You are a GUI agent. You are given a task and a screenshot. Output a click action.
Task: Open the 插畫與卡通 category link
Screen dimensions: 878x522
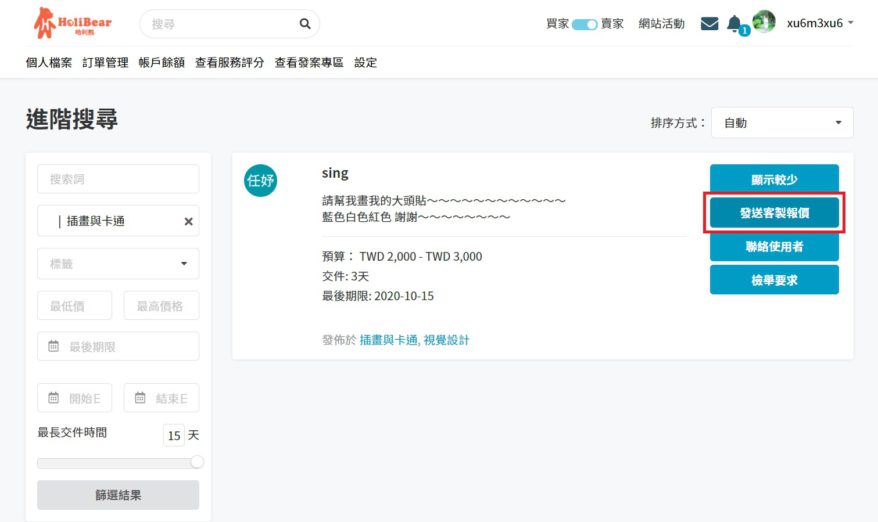pos(389,340)
